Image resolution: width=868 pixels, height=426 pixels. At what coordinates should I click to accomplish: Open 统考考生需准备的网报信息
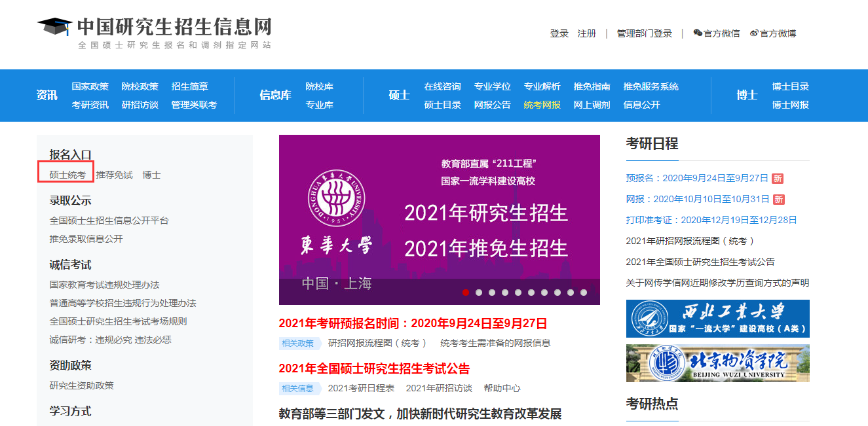495,343
